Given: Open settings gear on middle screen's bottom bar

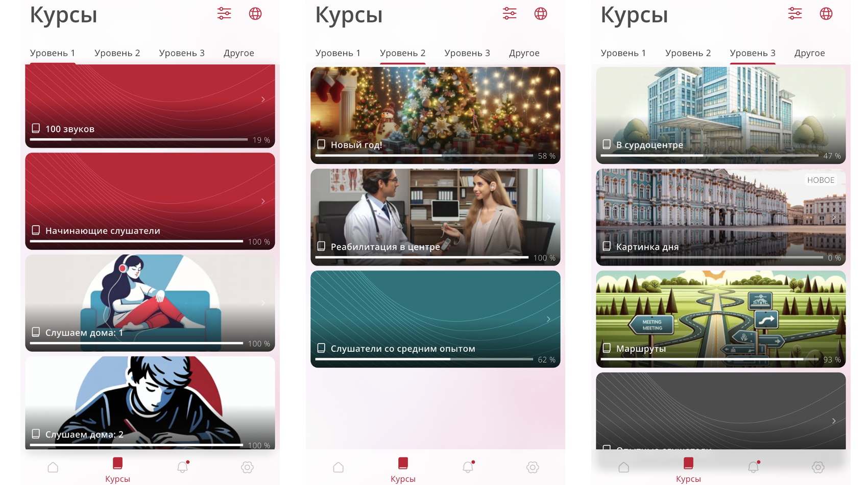Looking at the screenshot, I should (533, 467).
